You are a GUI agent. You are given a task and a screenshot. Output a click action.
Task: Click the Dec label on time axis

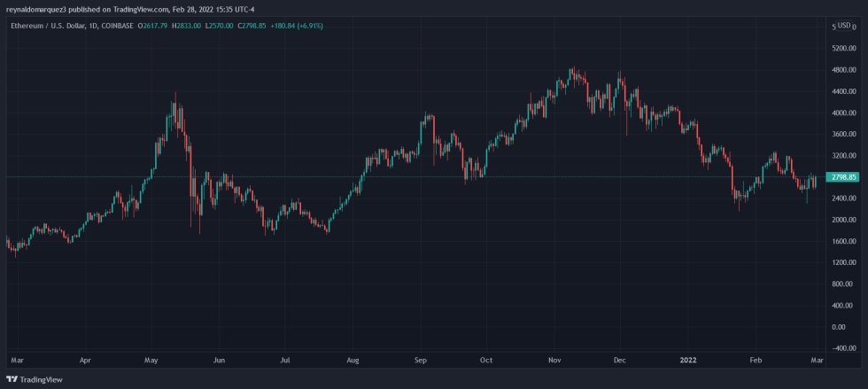[x=620, y=361]
